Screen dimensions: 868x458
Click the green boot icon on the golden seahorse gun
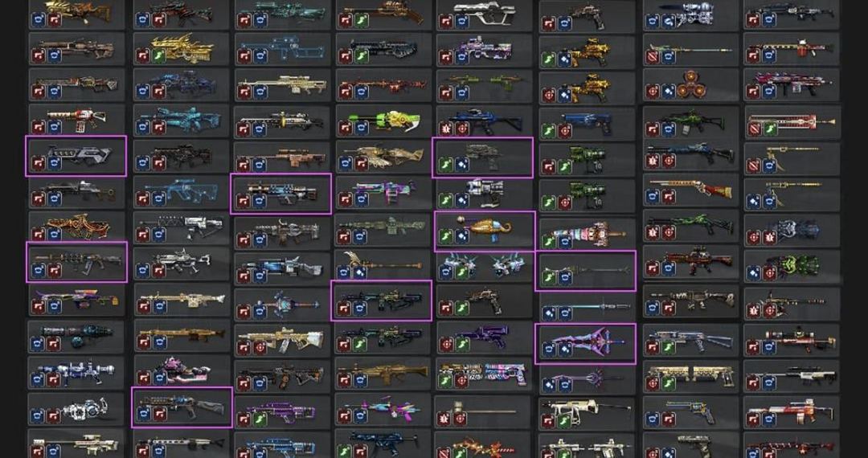[445, 238]
